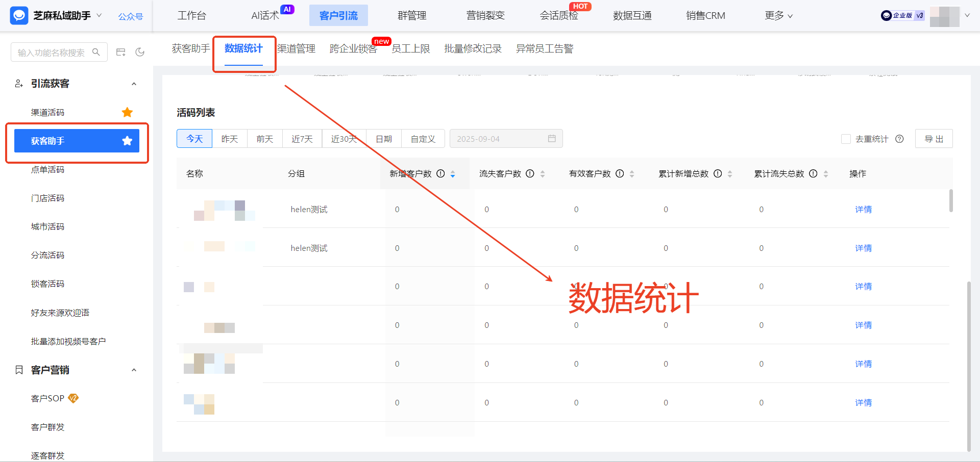Select the 自定义 filter option
This screenshot has height=462, width=980.
[x=423, y=139]
